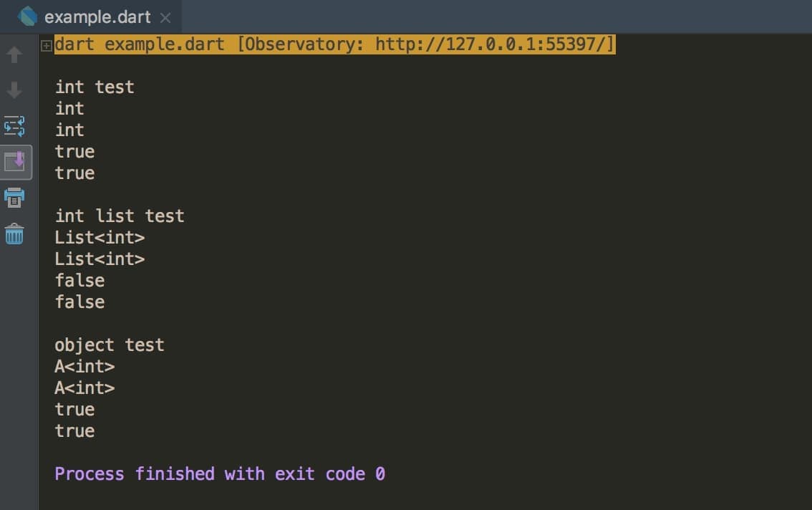Click the first 'List<int>' output line
This screenshot has width=812, height=510.
click(x=100, y=237)
